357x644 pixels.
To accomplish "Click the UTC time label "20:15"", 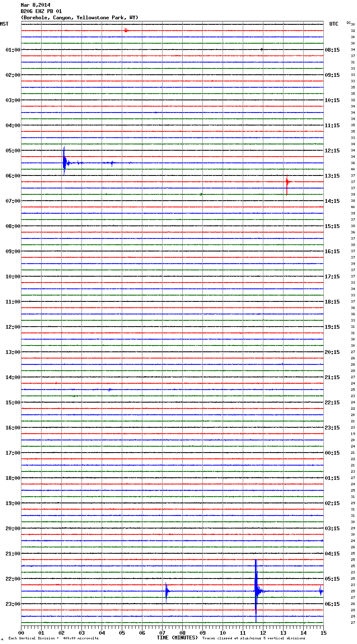I will [x=332, y=352].
